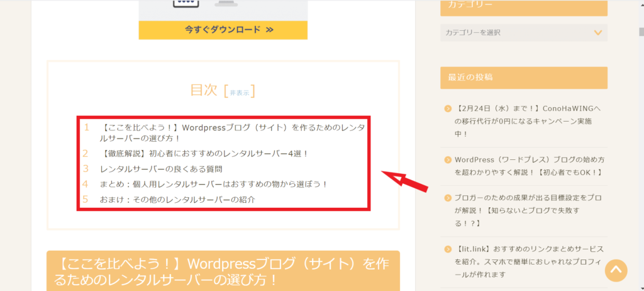Open TOC item 2 【徹底解説】初心者におすすめ
This screenshot has width=644, height=291.
point(204,154)
